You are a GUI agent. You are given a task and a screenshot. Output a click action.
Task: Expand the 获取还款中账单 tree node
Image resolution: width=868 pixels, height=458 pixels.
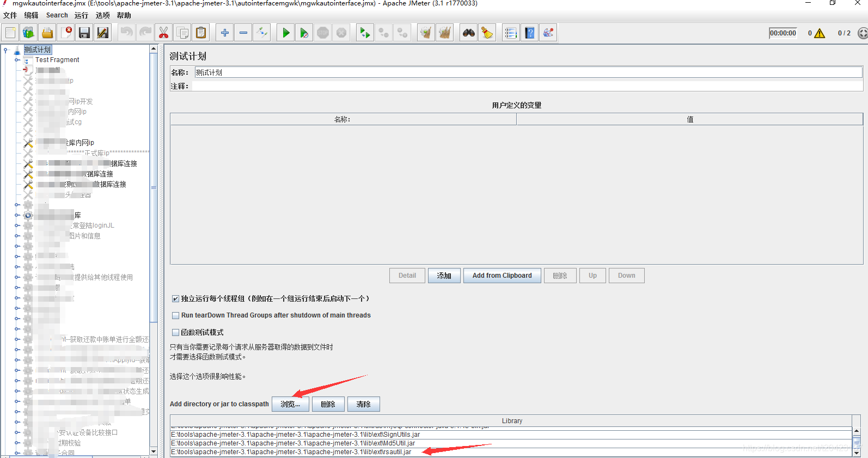click(17, 339)
